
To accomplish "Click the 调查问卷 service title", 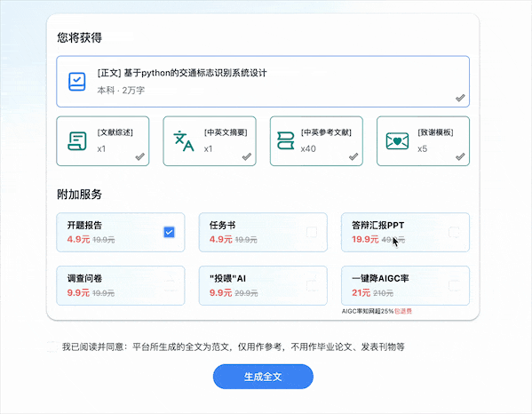I will pos(84,279).
